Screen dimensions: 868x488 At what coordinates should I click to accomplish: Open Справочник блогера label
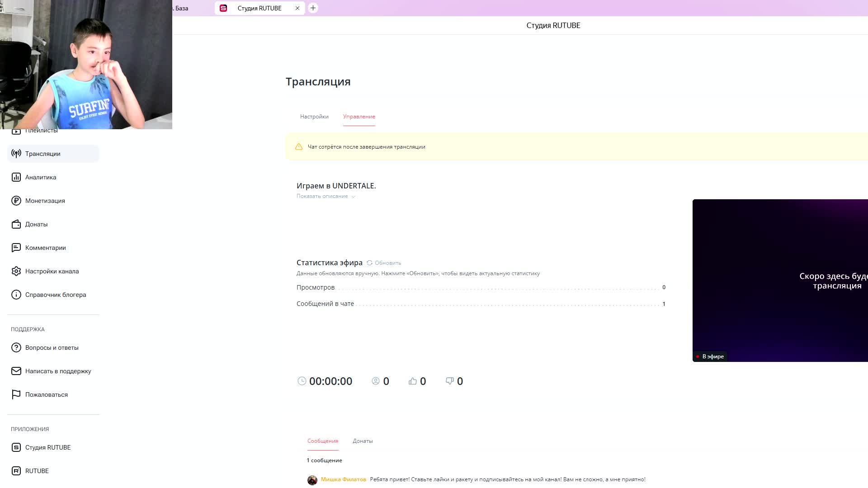pyautogui.click(x=56, y=295)
